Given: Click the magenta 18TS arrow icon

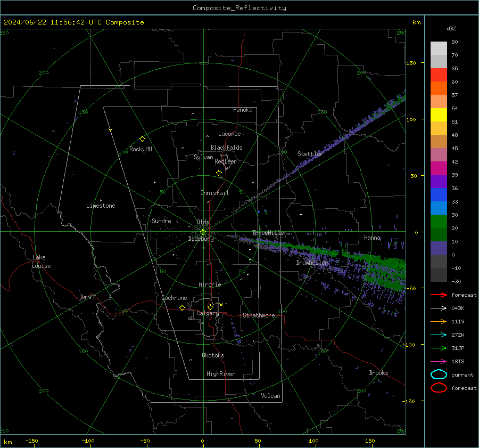Looking at the screenshot, I should pos(439,362).
